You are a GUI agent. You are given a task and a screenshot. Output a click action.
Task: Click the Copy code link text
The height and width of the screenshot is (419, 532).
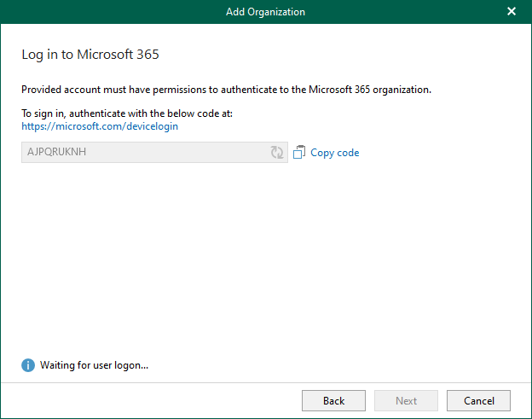coord(334,153)
